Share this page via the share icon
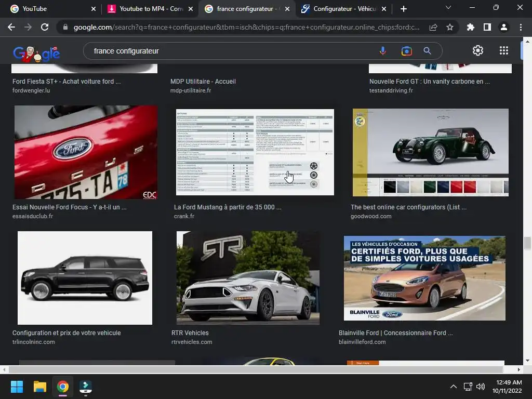 [433, 28]
